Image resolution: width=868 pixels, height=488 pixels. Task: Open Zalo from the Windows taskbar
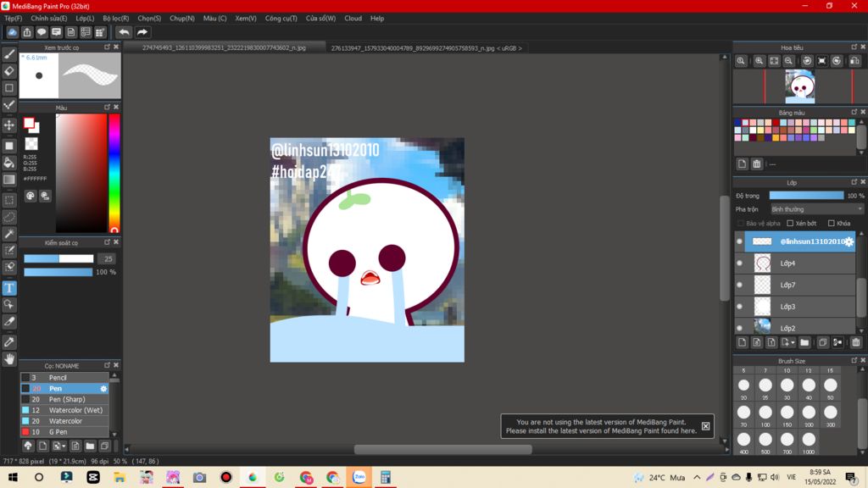click(x=359, y=477)
